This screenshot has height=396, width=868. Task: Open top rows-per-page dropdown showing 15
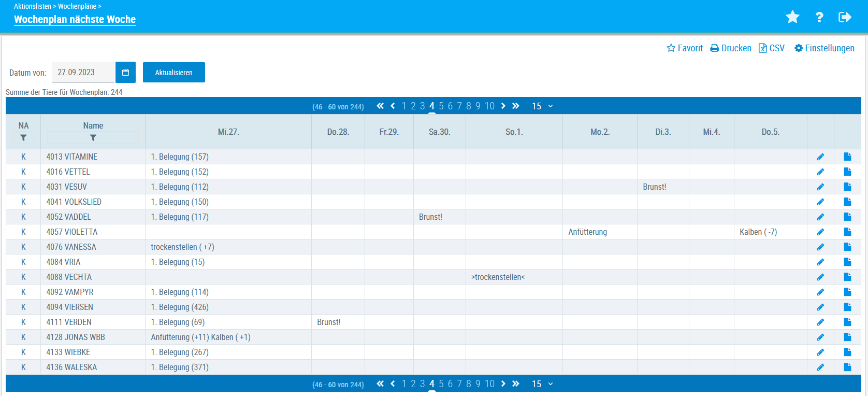click(x=542, y=106)
